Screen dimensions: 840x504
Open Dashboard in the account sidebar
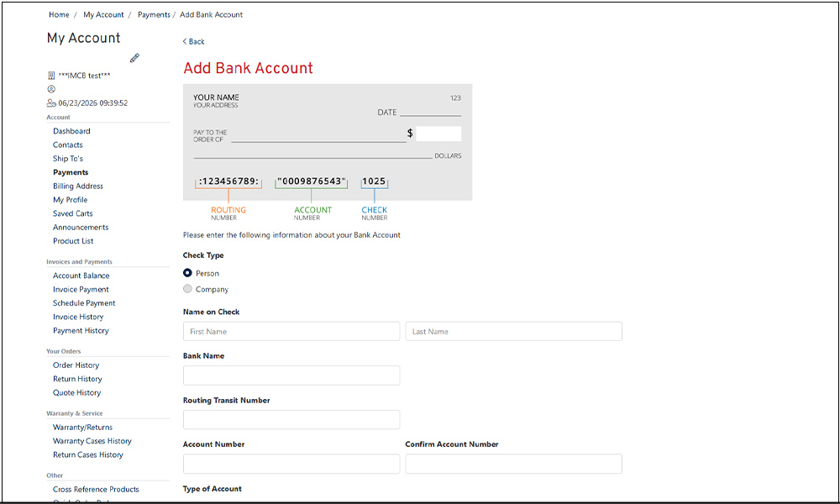click(71, 131)
